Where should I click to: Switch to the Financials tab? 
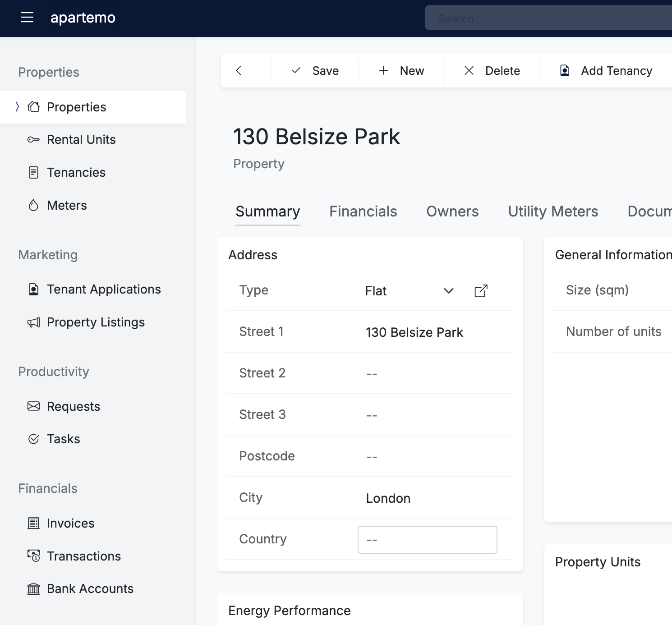coord(363,211)
